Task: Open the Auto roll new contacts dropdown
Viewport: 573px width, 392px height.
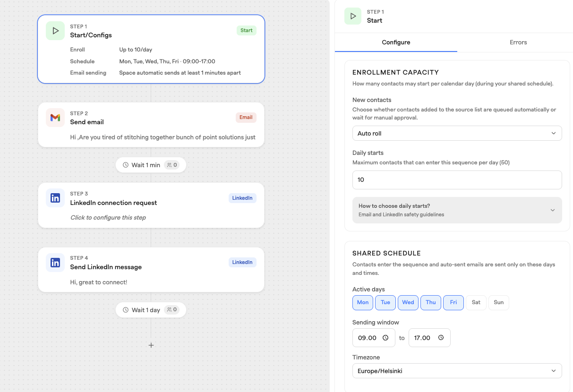Action: 457,133
